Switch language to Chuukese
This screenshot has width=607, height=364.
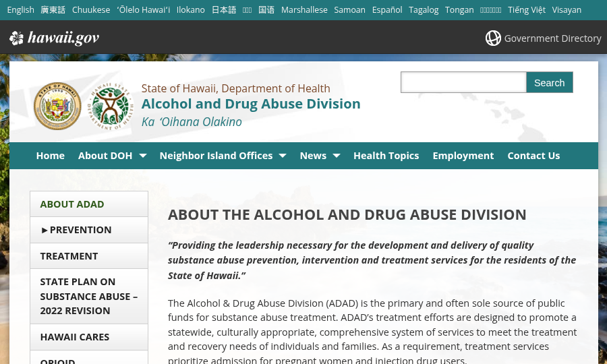[91, 9]
